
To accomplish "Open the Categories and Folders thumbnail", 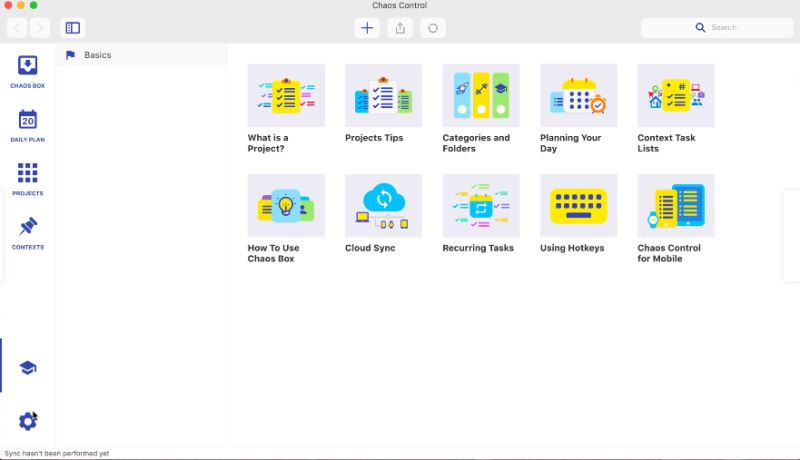I will (481, 95).
